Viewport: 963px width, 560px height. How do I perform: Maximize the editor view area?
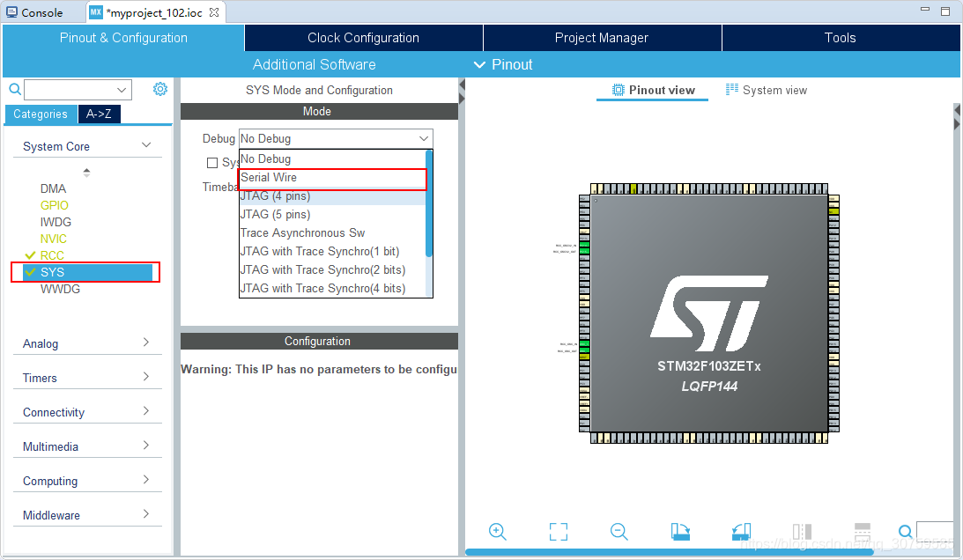click(x=945, y=11)
